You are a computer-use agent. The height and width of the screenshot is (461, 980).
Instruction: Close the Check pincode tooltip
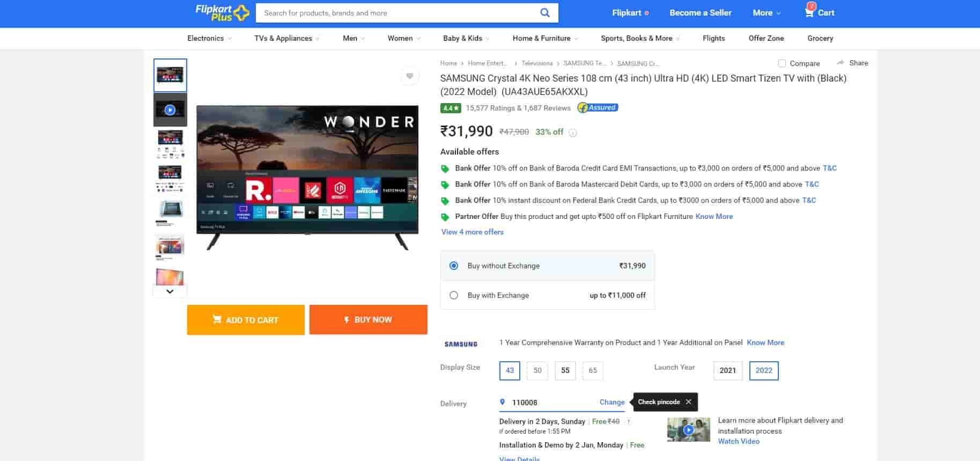(x=688, y=402)
